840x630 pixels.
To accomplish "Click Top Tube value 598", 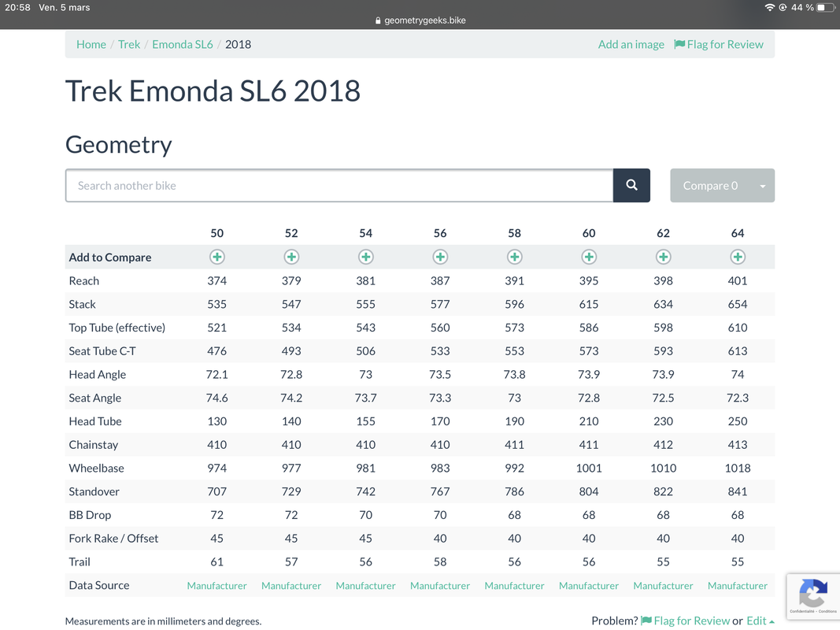I will tap(663, 328).
